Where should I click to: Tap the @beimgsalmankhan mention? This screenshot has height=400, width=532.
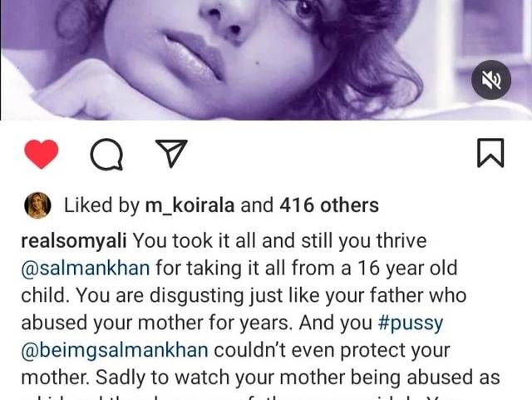coord(115,350)
